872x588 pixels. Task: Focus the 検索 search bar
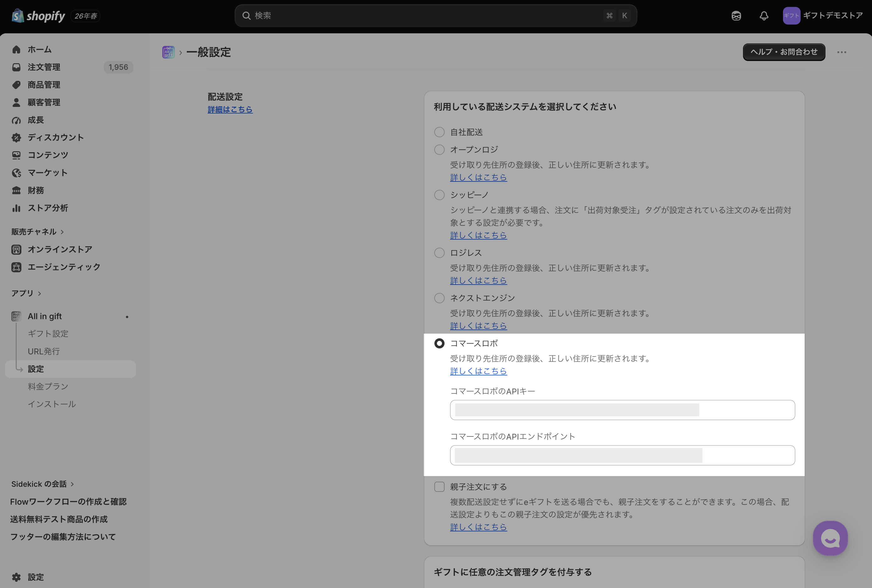pos(435,16)
